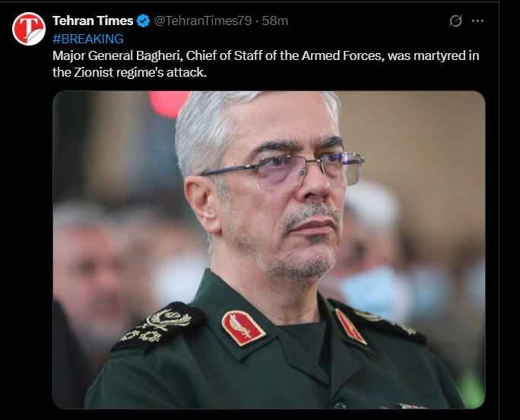520x420 pixels.
Task: Expand the attached photo of the general
Action: coord(269,250)
